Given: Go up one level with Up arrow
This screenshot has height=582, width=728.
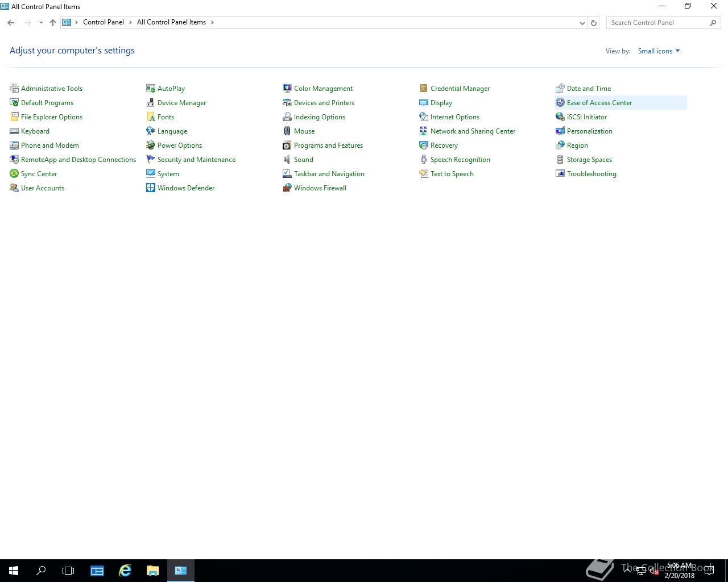Looking at the screenshot, I should click(53, 23).
